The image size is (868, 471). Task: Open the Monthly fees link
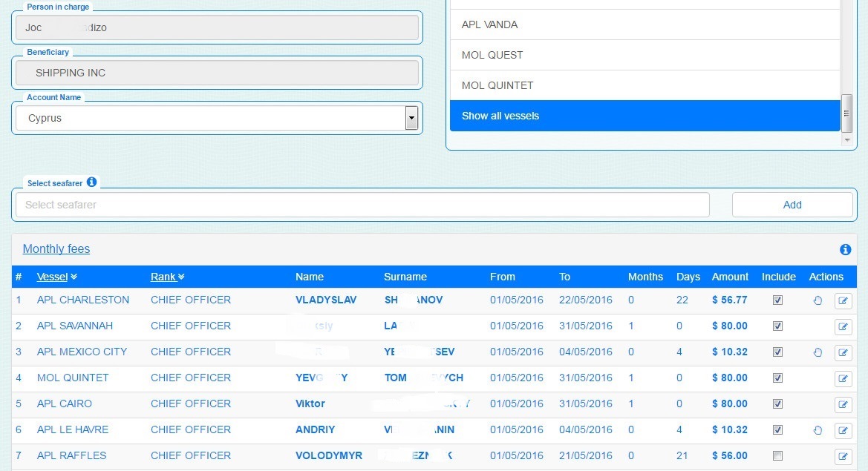tap(56, 248)
